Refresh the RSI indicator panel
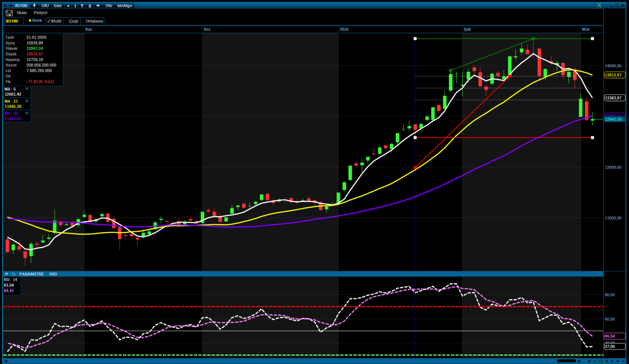 tap(14, 274)
